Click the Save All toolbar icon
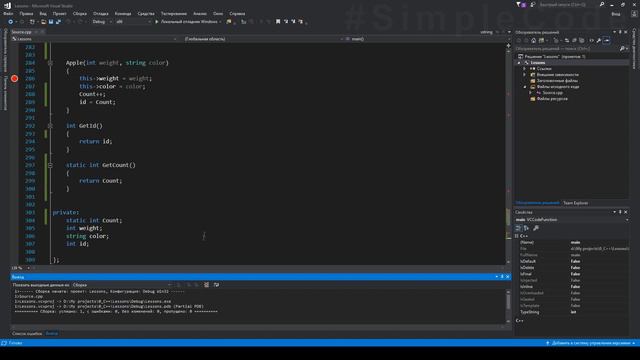 (58, 22)
